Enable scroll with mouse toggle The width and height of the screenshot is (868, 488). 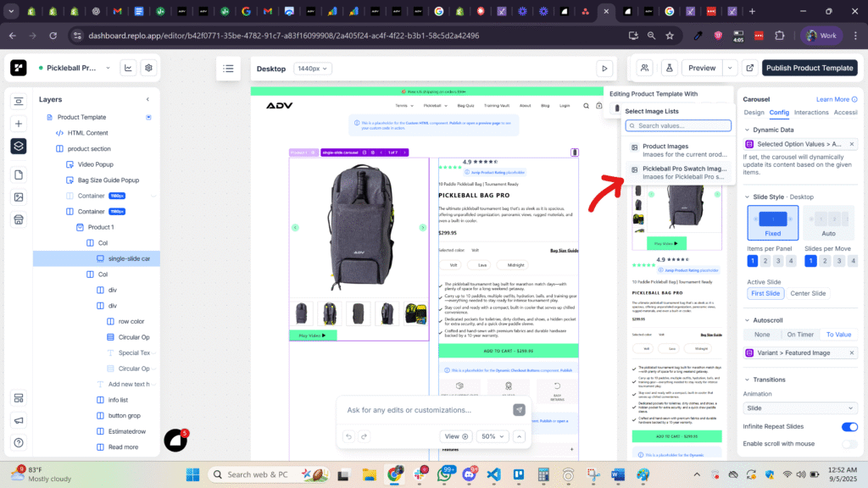click(849, 444)
